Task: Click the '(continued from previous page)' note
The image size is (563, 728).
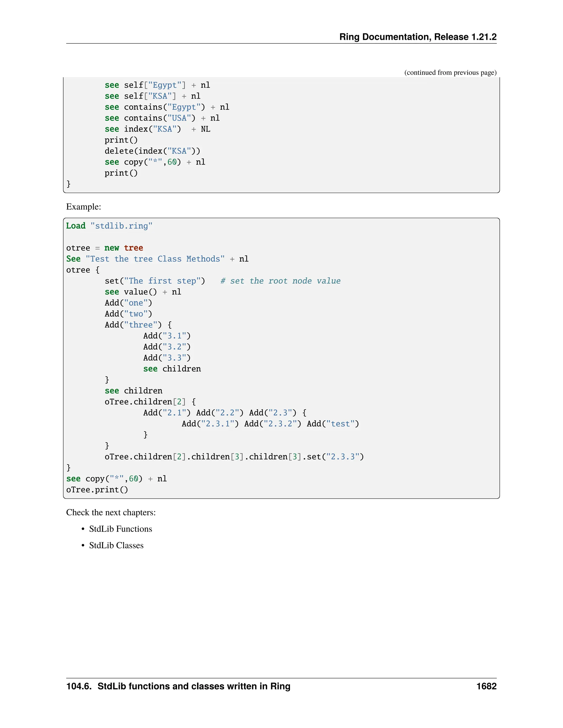Action: [450, 73]
